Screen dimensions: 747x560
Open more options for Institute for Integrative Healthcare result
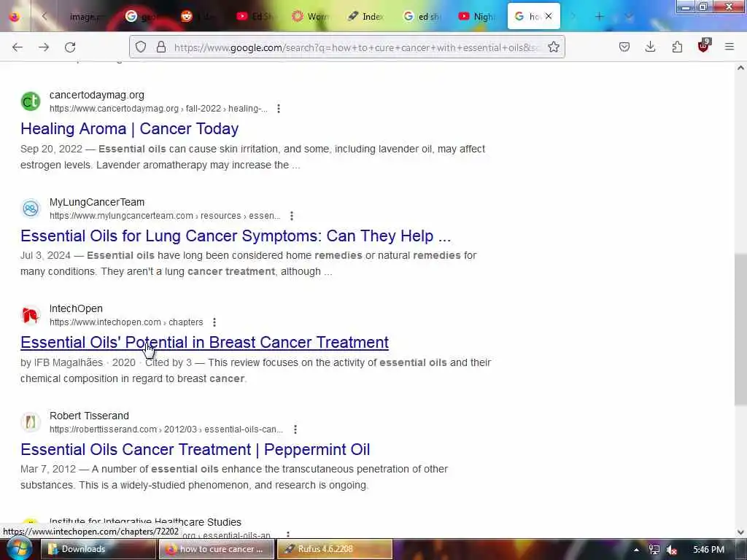287,534
